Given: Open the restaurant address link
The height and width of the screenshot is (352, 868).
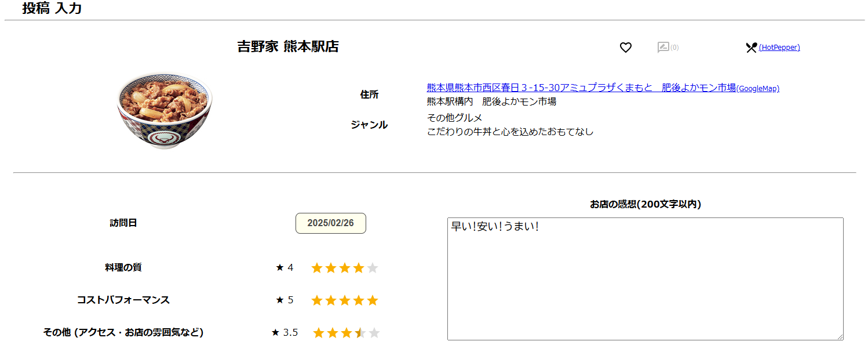Looking at the screenshot, I should (x=581, y=88).
